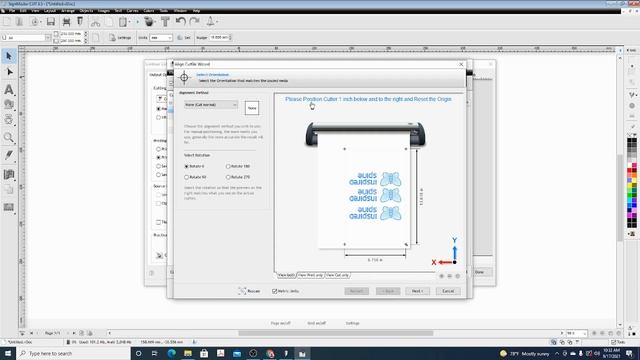Screen dimensions: 640x360
Task: Open Microsoft Store from taskbar
Action: 204,353
